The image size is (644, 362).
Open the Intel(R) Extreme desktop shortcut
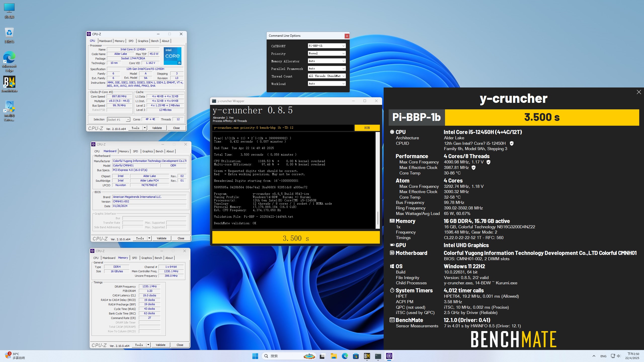pyautogui.click(x=9, y=111)
